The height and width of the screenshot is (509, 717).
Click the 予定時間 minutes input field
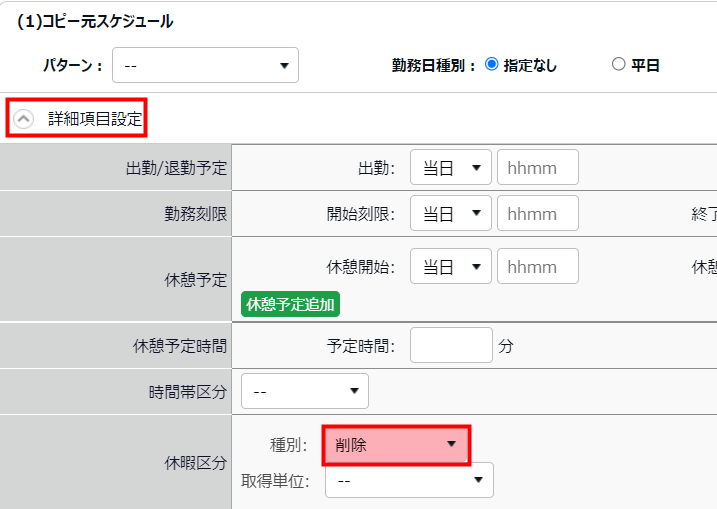tap(451, 346)
